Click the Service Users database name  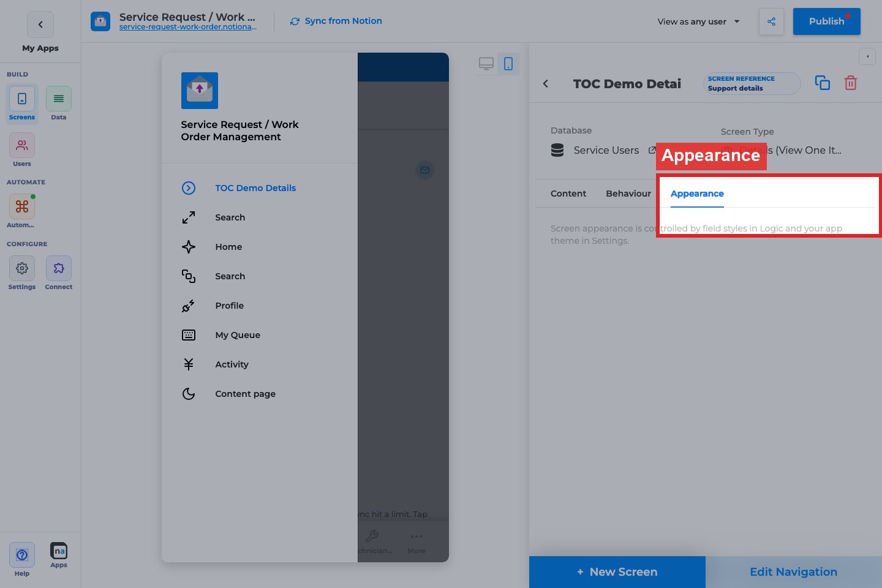(x=606, y=151)
